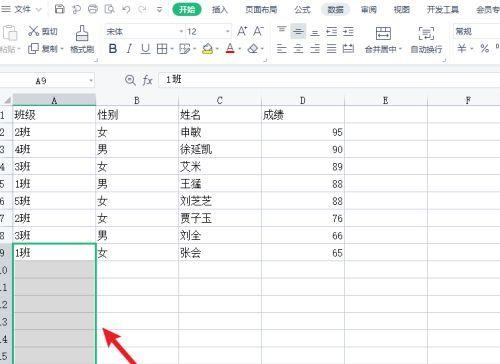This screenshot has height=364, width=500.
Task: Open the border style dropdown arrow
Action: coord(172,49)
